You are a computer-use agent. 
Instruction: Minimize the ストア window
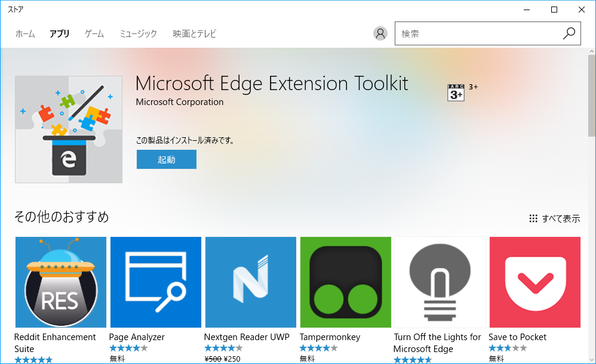coord(527,10)
